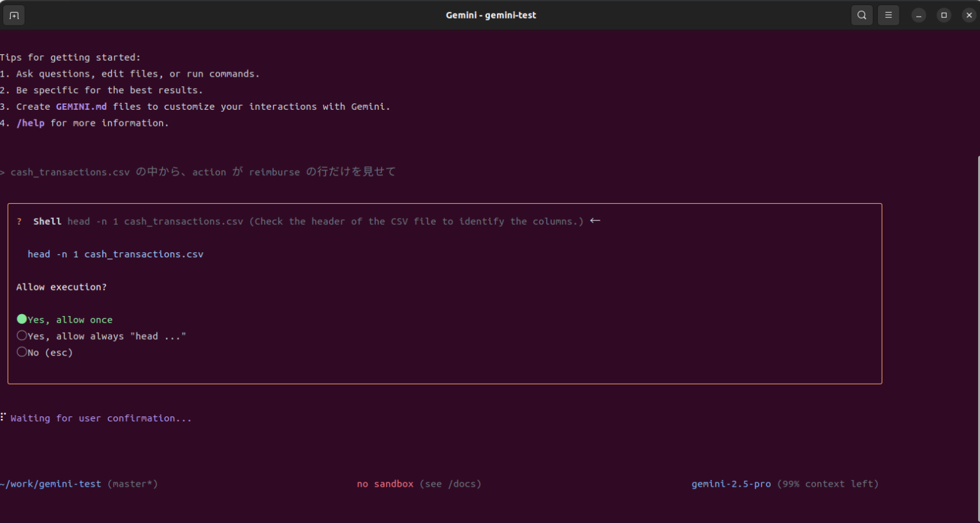The width and height of the screenshot is (980, 523).
Task: Click the waiting spinner indicator
Action: (3, 418)
